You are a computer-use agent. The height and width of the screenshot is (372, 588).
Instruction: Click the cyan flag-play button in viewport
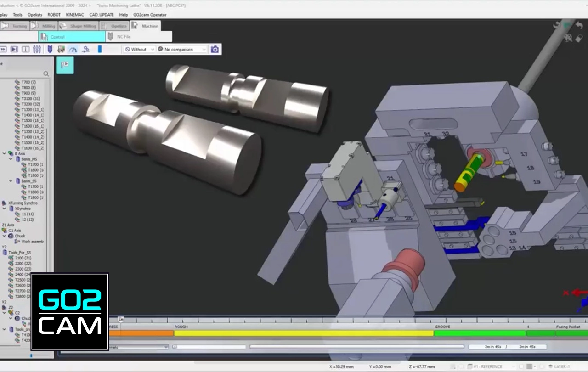click(x=65, y=65)
